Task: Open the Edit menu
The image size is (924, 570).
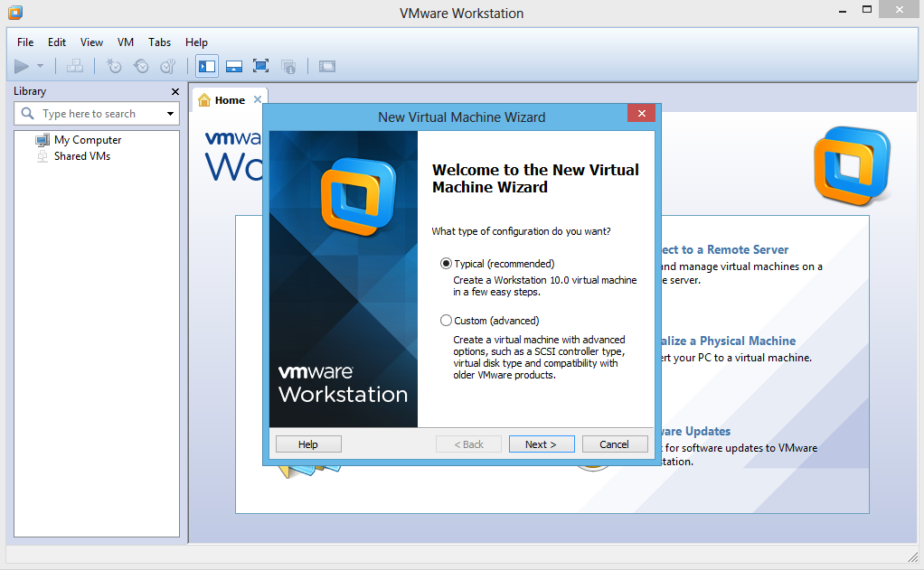Action: [57, 42]
